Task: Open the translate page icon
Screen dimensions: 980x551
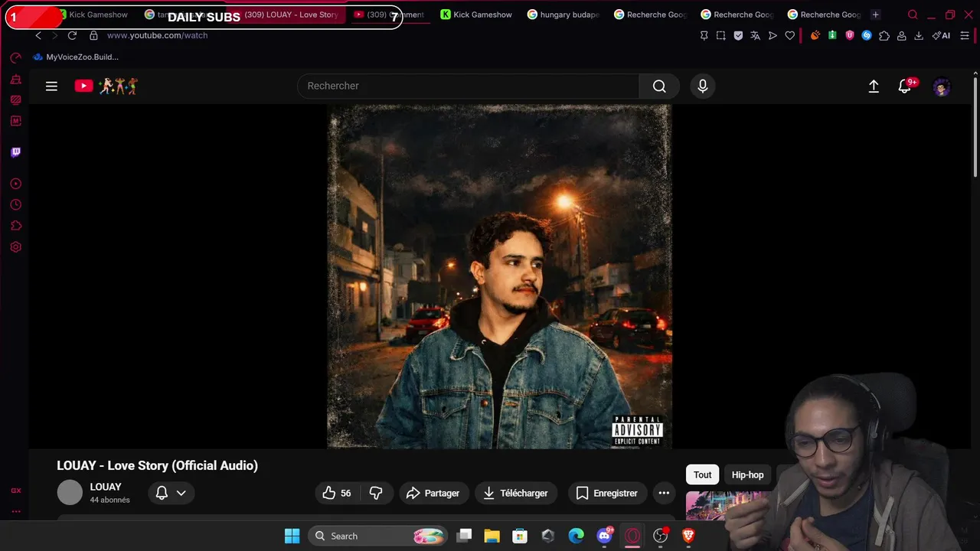Action: (x=755, y=35)
